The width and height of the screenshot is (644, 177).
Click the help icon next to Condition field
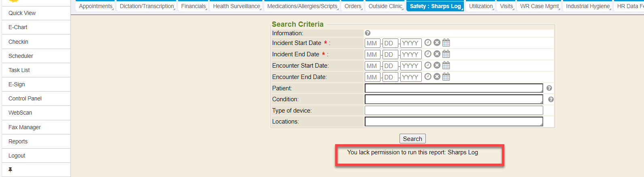551,99
